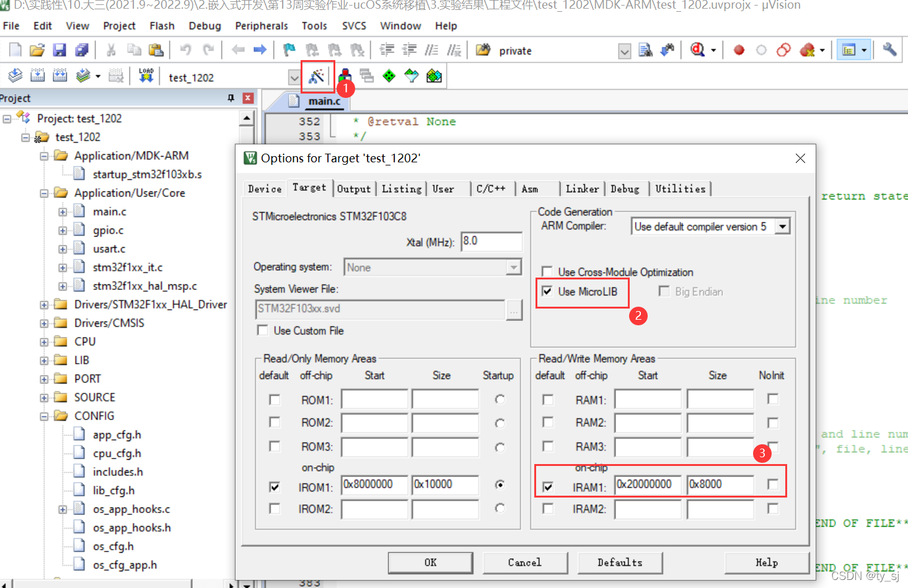Open the Pack Installer icon
This screenshot has height=588, width=908.
pos(434,76)
